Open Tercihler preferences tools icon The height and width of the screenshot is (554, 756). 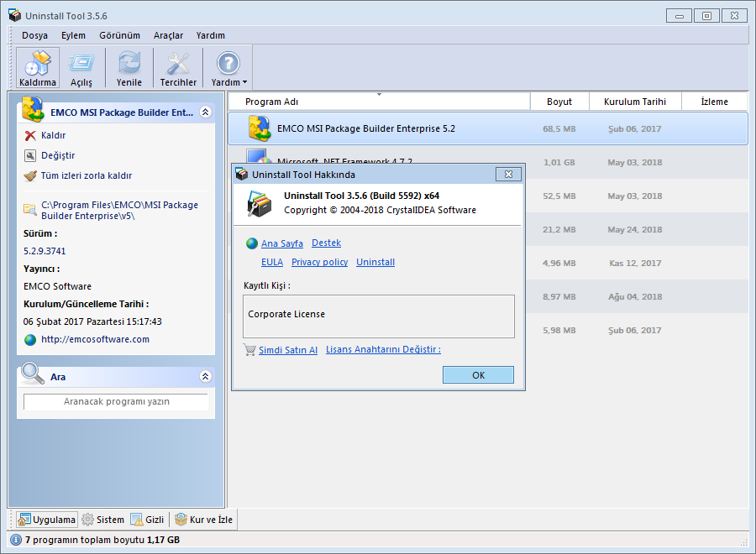[x=178, y=63]
